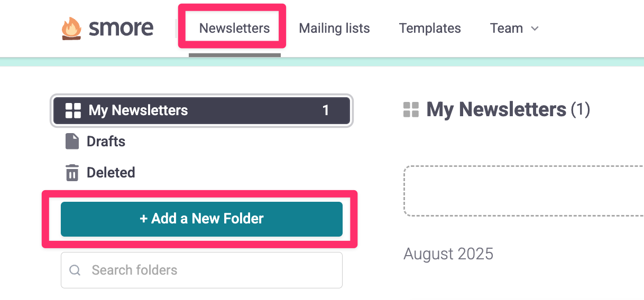Viewport: 644px width, 300px height.
Task: Show the Deleted newsletters folder
Action: [111, 173]
